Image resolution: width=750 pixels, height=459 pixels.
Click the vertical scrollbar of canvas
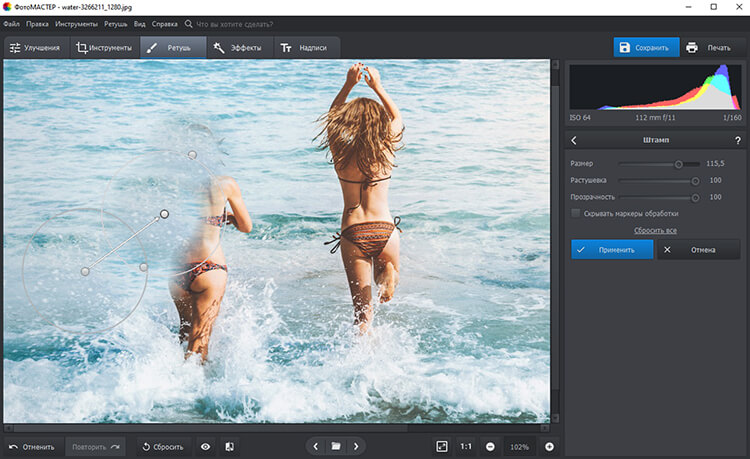(555, 240)
